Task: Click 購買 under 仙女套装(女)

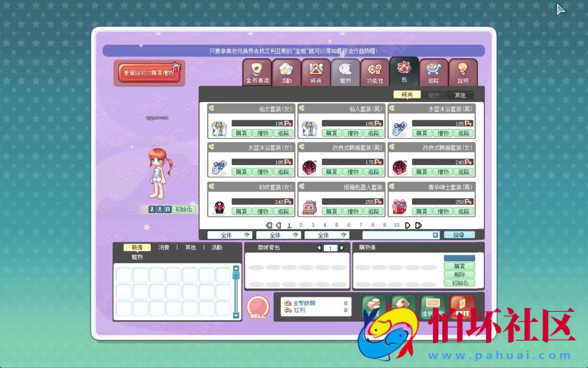Action: (x=241, y=133)
